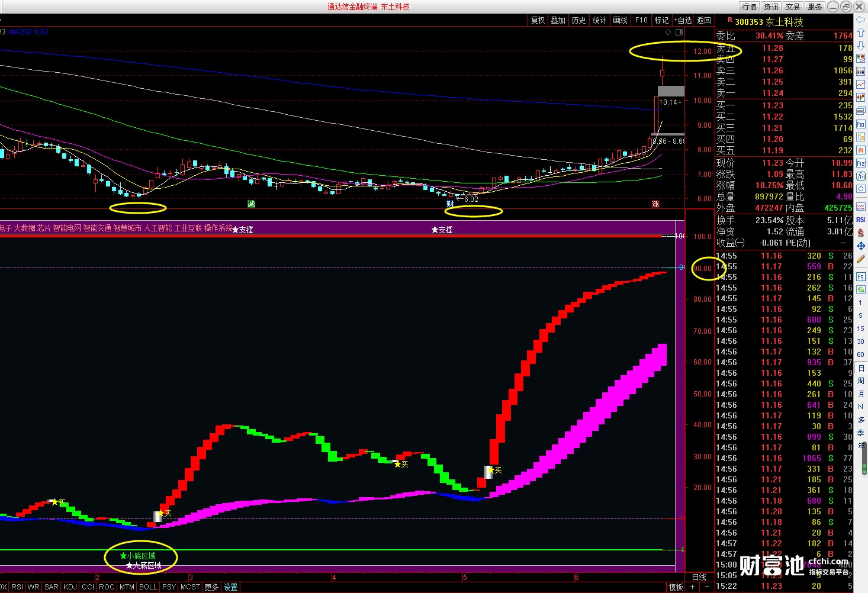Click the green 减 marker on chart
868x593 pixels.
coord(251,204)
